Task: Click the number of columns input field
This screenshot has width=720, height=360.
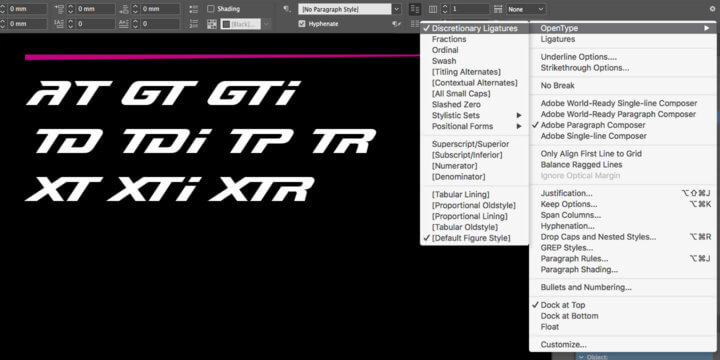Action: point(469,9)
